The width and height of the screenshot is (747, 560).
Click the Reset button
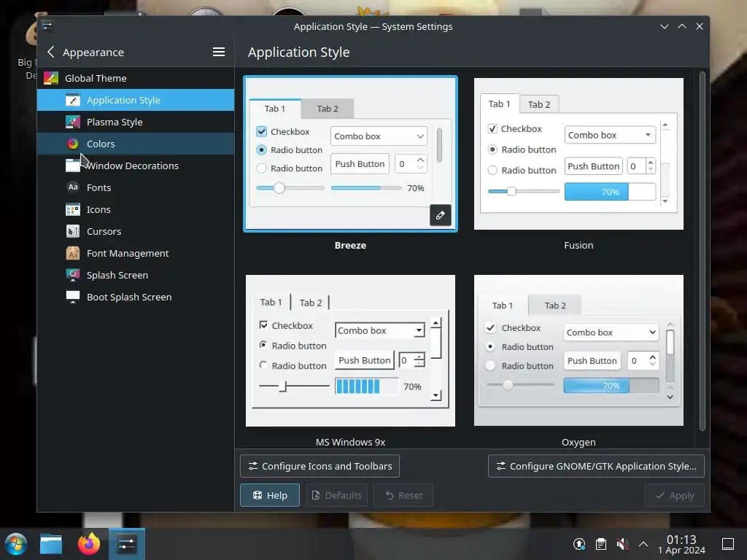coord(403,495)
